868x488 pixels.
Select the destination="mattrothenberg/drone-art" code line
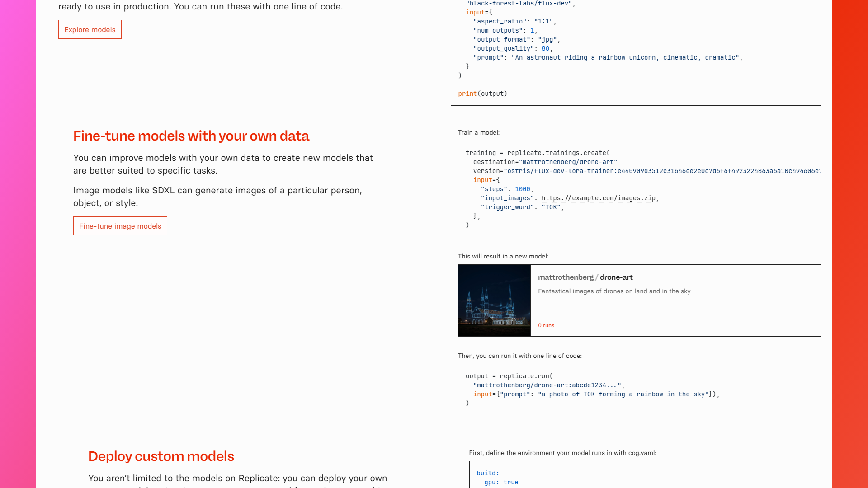click(x=545, y=162)
